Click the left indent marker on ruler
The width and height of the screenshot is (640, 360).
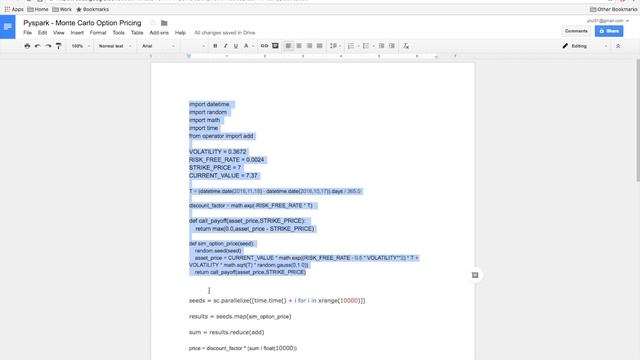pos(189,56)
